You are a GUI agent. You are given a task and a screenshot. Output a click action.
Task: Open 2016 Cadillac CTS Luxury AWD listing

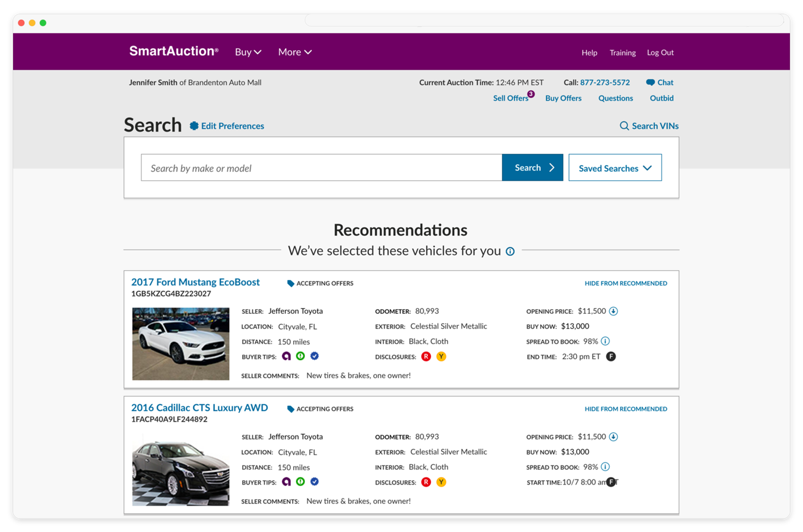click(199, 408)
